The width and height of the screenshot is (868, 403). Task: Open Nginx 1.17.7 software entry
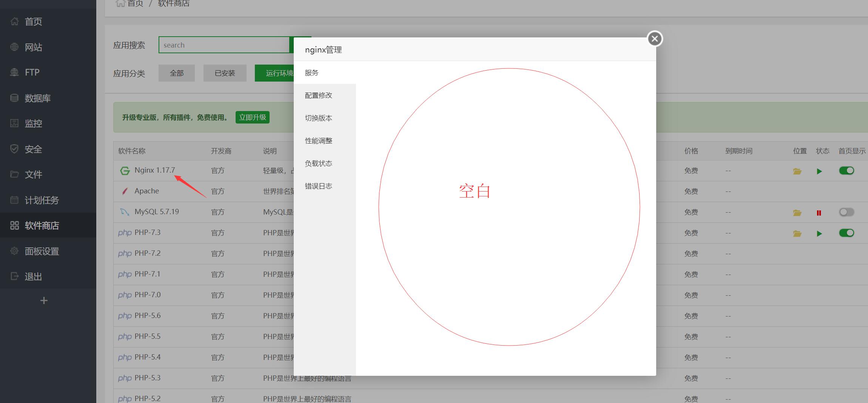click(x=155, y=170)
